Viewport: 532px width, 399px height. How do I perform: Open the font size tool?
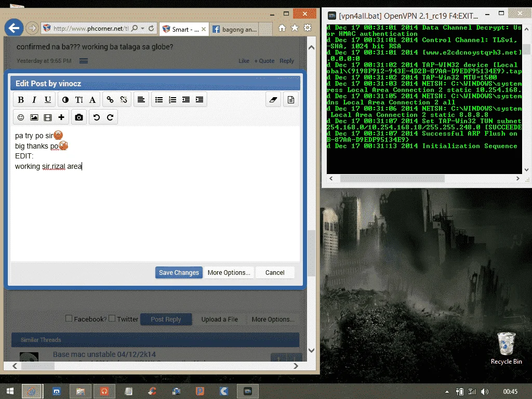click(79, 100)
